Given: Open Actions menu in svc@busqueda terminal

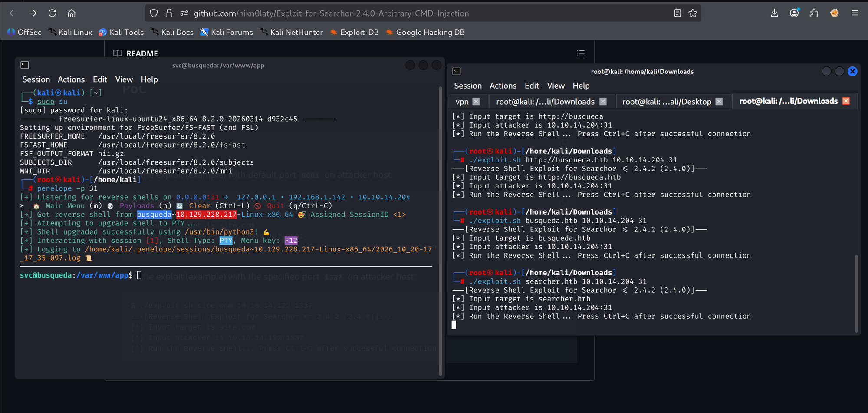Looking at the screenshot, I should point(71,79).
